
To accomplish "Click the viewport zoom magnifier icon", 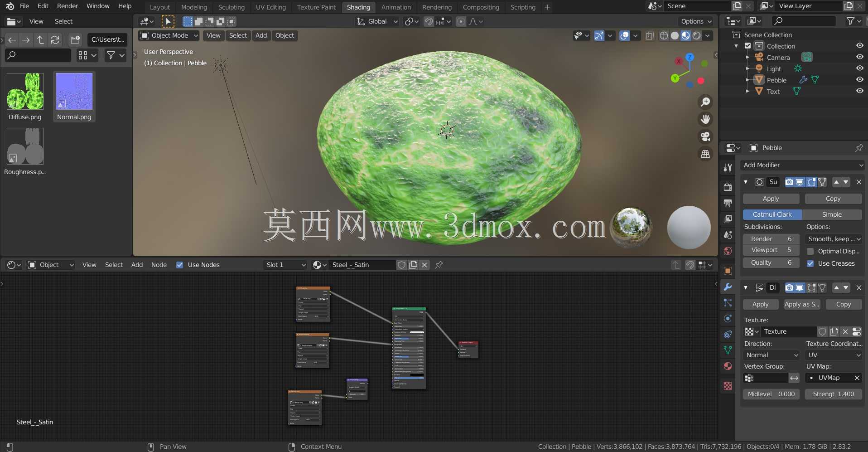I will coord(705,102).
